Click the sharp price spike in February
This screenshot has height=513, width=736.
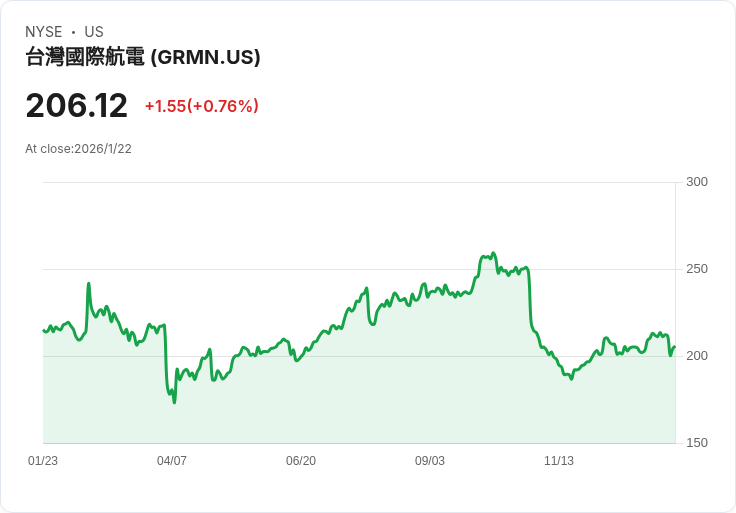click(89, 284)
